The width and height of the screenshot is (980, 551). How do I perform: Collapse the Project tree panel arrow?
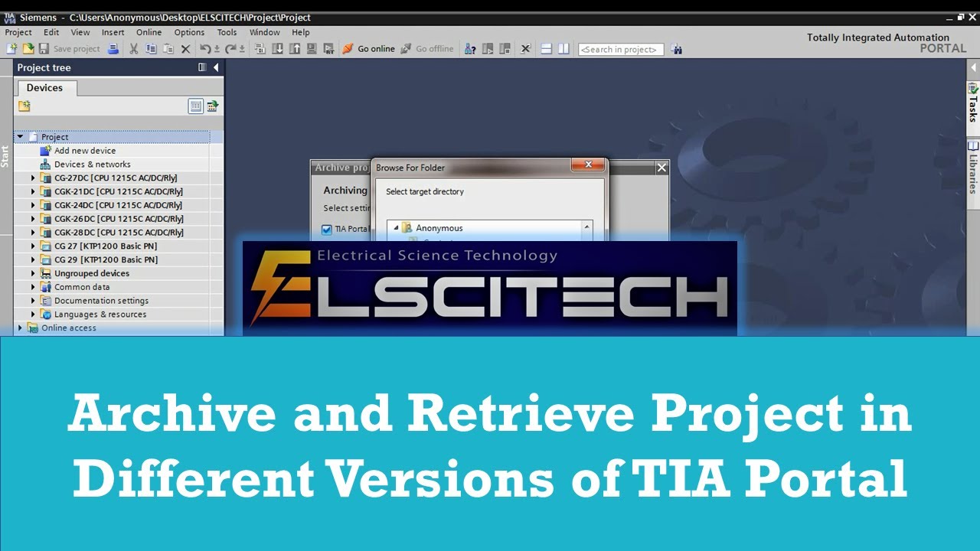[216, 67]
